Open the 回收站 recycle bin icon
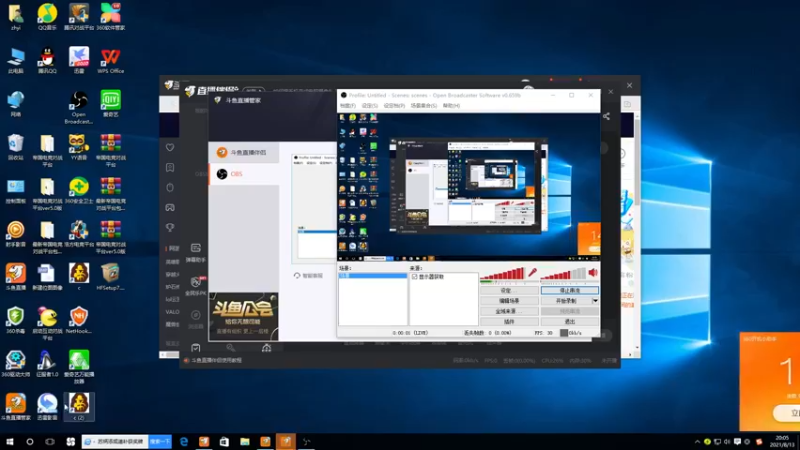 point(15,147)
